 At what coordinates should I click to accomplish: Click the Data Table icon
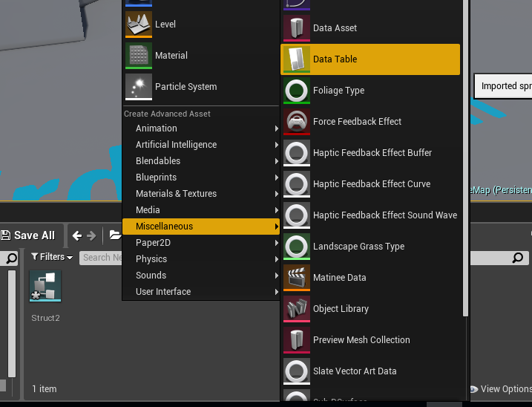point(297,59)
